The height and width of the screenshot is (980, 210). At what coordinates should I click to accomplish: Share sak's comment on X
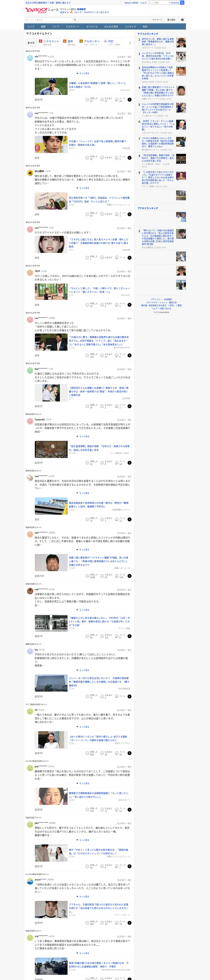pyautogui.click(x=130, y=636)
